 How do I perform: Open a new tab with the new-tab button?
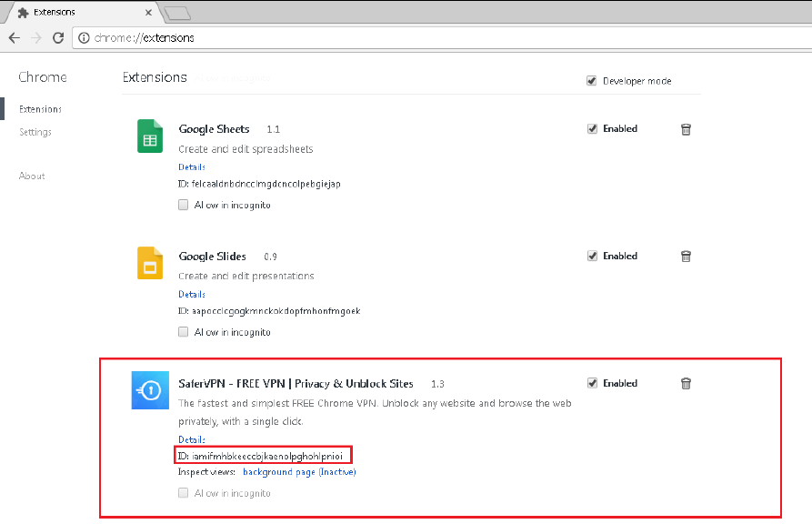pyautogui.click(x=177, y=13)
